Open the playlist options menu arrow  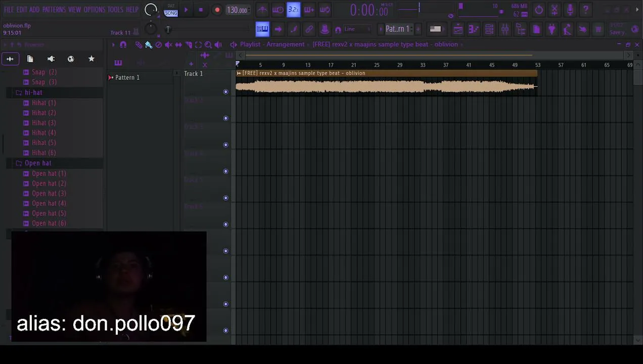tap(113, 44)
